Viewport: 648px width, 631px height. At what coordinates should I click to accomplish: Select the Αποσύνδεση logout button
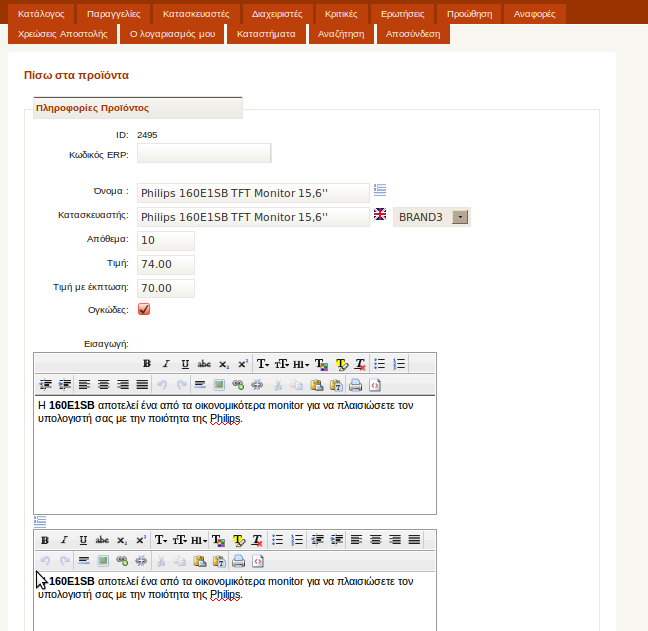pos(413,34)
